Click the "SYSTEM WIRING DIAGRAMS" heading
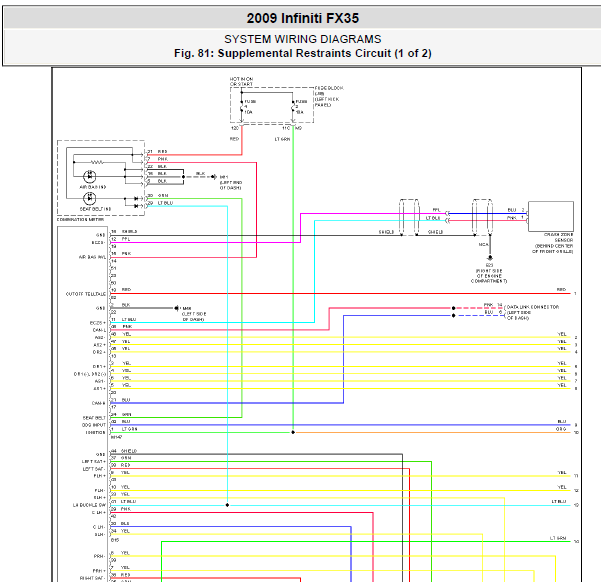The image size is (601, 582). (302, 39)
